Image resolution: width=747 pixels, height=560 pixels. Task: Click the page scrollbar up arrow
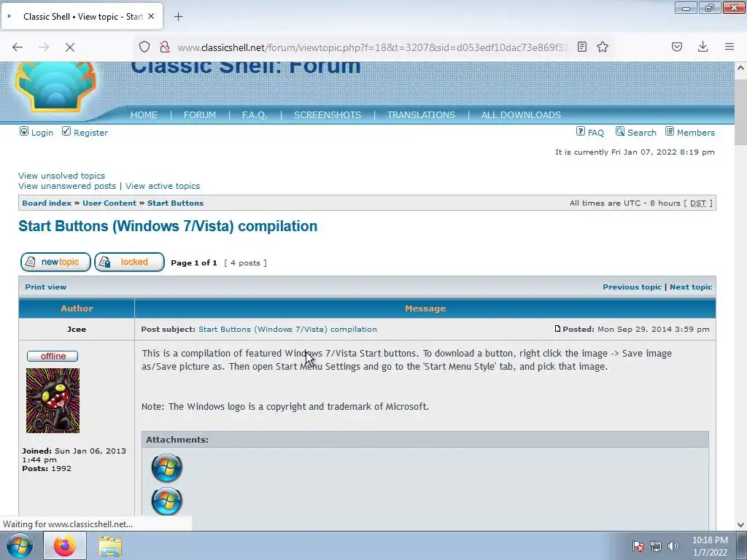point(740,68)
